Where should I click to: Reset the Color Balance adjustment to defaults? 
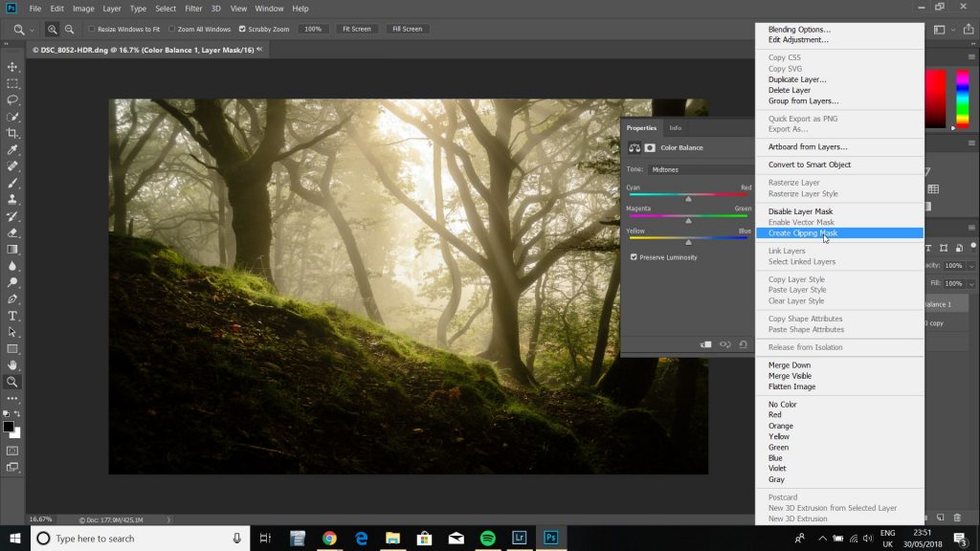(x=743, y=342)
